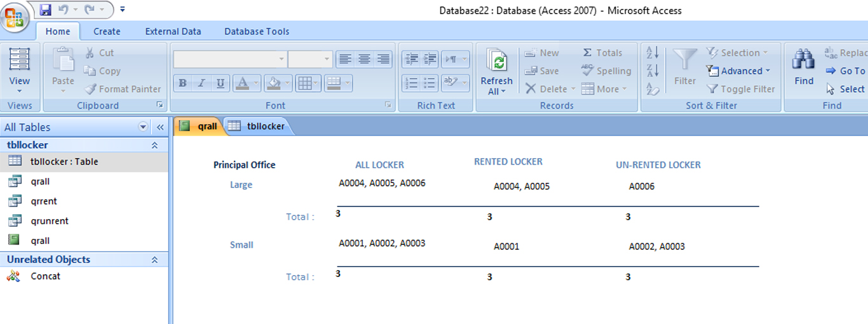
Task: Sort Descending Z to A
Action: click(653, 71)
